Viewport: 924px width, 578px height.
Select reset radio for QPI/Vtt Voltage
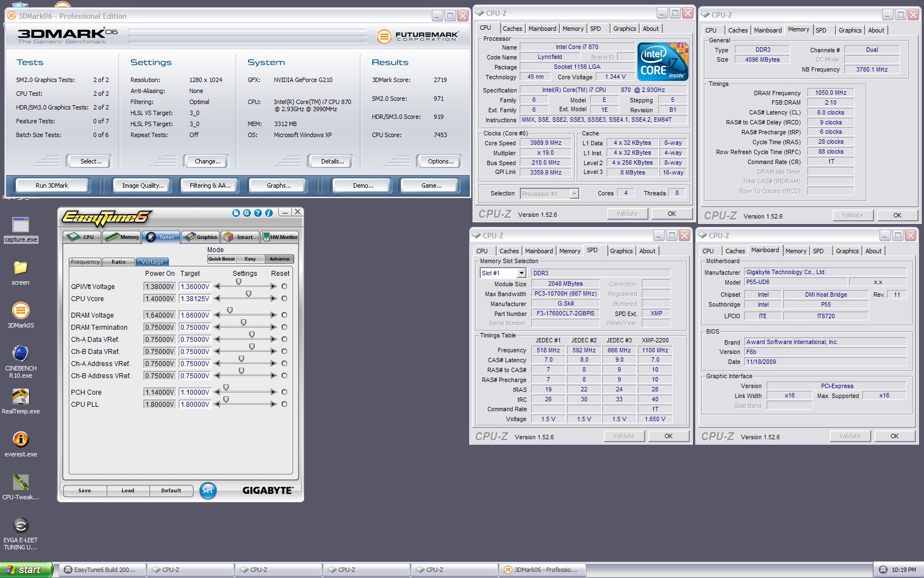click(x=284, y=286)
